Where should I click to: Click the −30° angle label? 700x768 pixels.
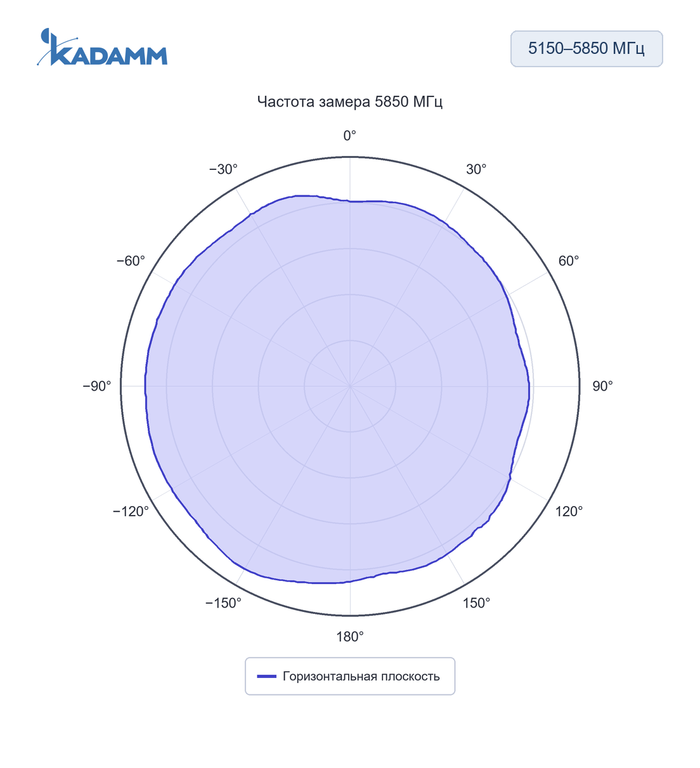[223, 169]
